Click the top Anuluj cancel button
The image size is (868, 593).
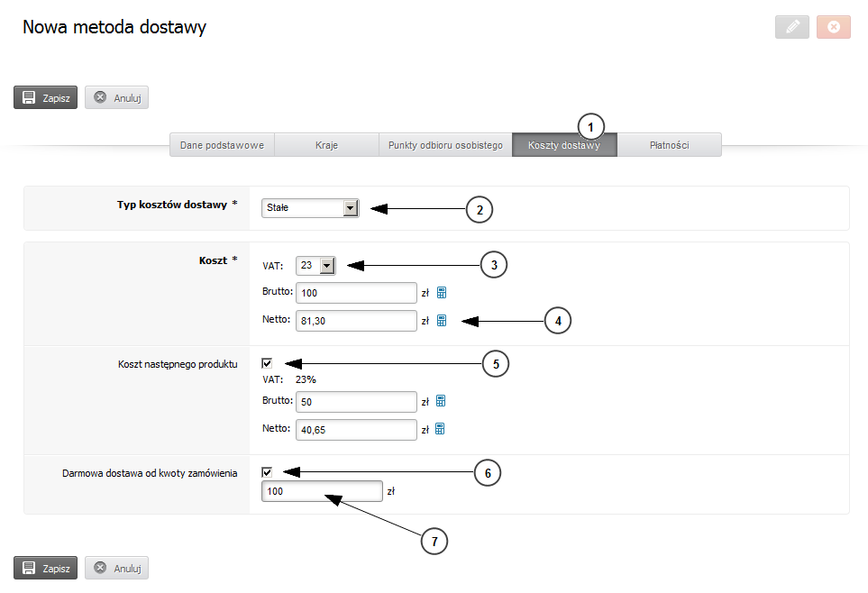117,97
